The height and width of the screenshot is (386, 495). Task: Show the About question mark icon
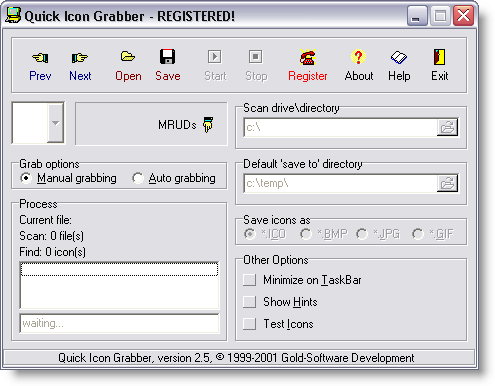pyautogui.click(x=358, y=57)
